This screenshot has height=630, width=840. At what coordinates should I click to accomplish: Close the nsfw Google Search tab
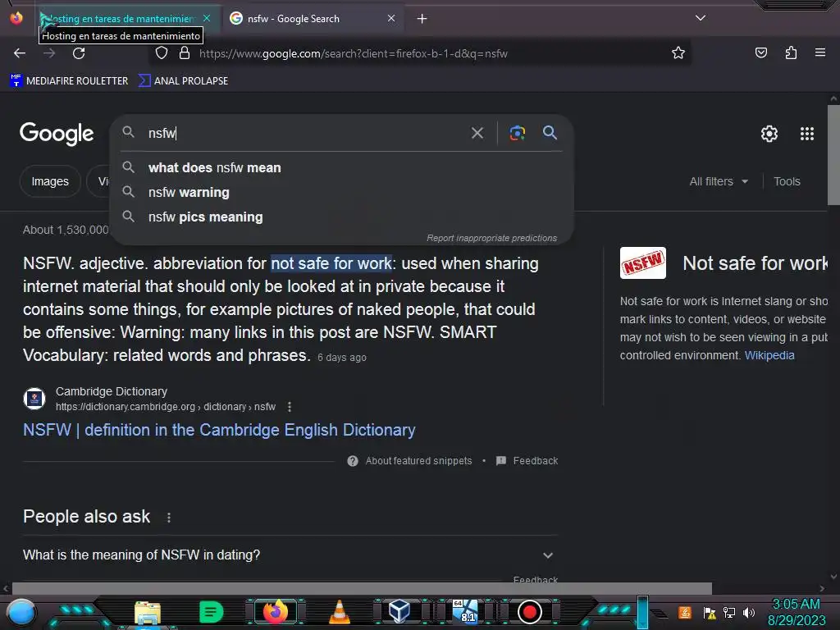pyautogui.click(x=391, y=18)
